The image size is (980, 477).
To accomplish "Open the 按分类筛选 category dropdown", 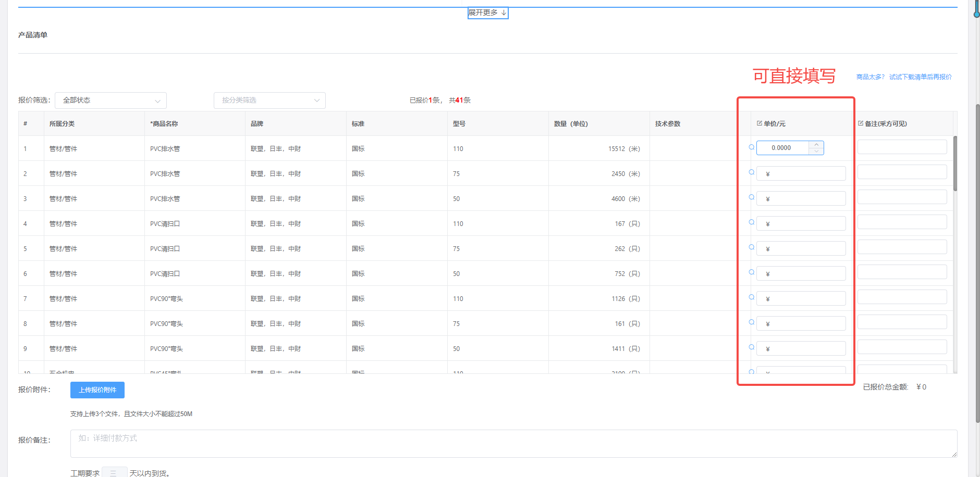I will tap(269, 101).
